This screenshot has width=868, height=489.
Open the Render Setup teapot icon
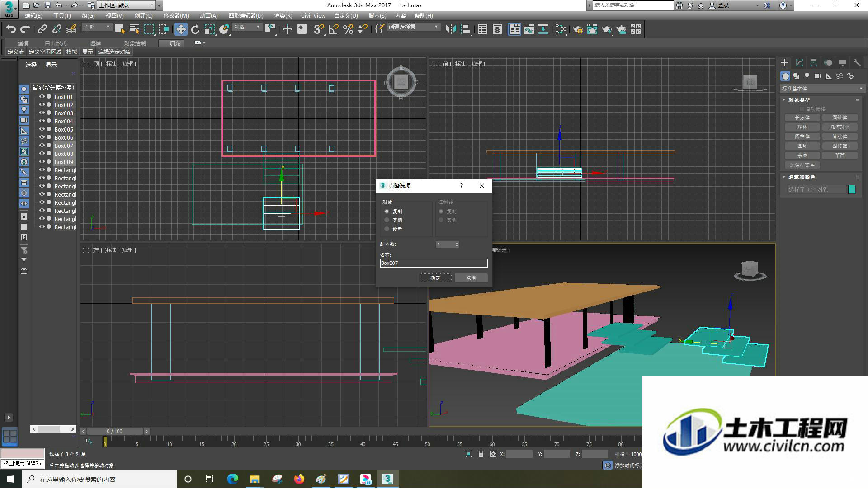click(x=578, y=29)
